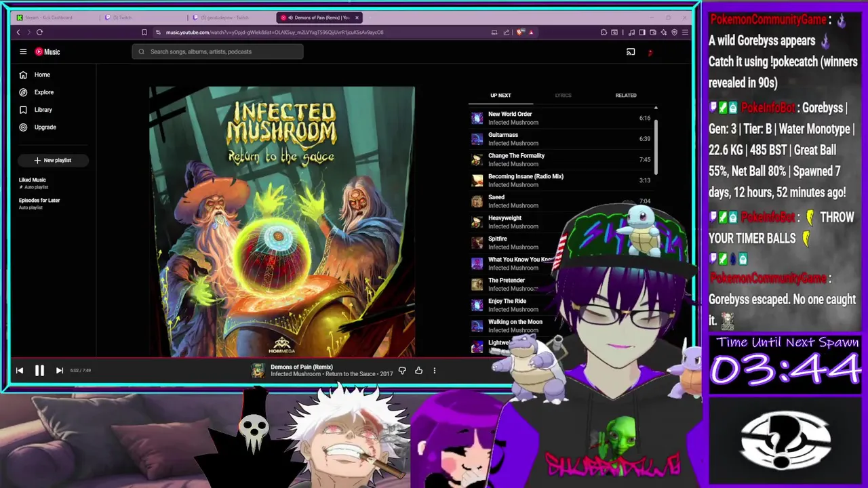Click the now-playing album thumbnail in player bar

[x=258, y=370]
